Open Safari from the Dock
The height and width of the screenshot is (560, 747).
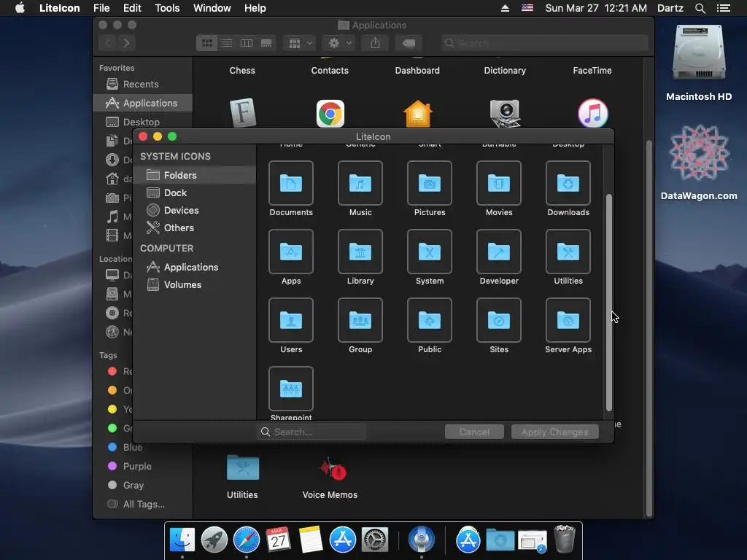pos(247,540)
